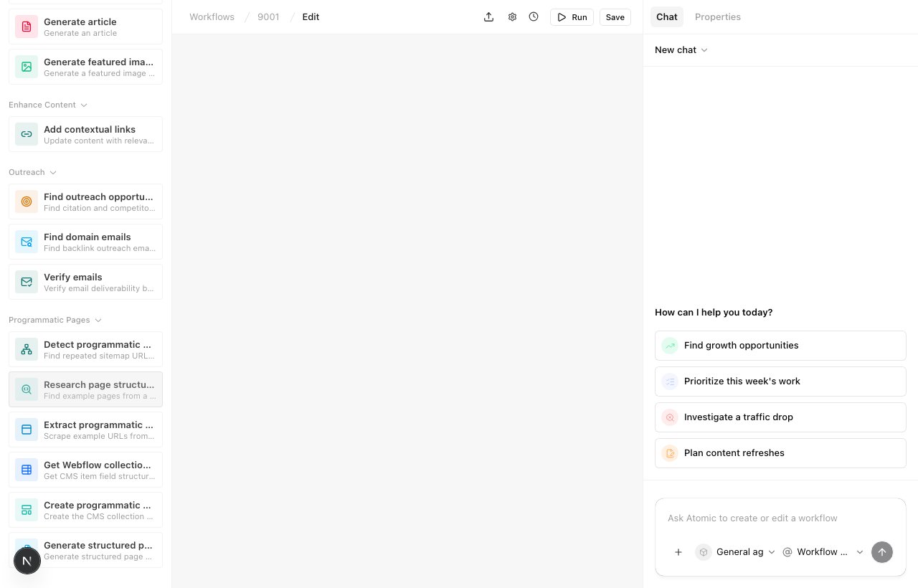Viewport: 918px width, 588px height.
Task: Click the Add contextual links chain icon
Action: pos(27,134)
